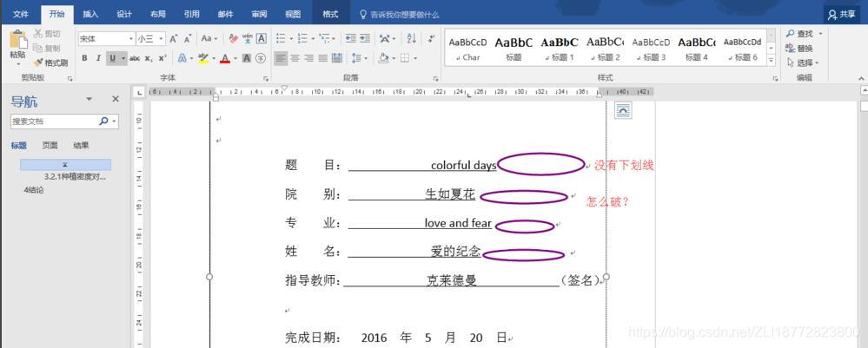
Task: Apply the yellow text highlight color
Action: click(x=202, y=58)
